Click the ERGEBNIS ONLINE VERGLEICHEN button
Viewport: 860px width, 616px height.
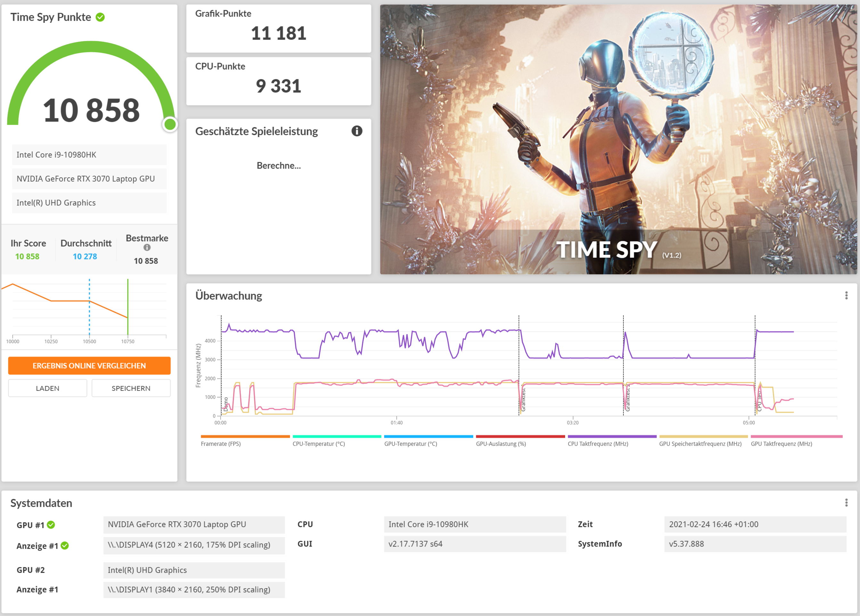(89, 366)
